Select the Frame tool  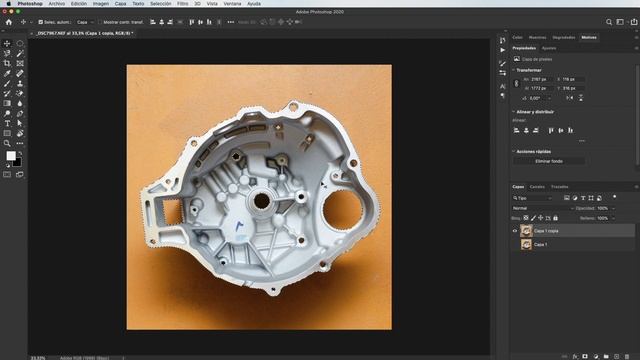[20, 63]
